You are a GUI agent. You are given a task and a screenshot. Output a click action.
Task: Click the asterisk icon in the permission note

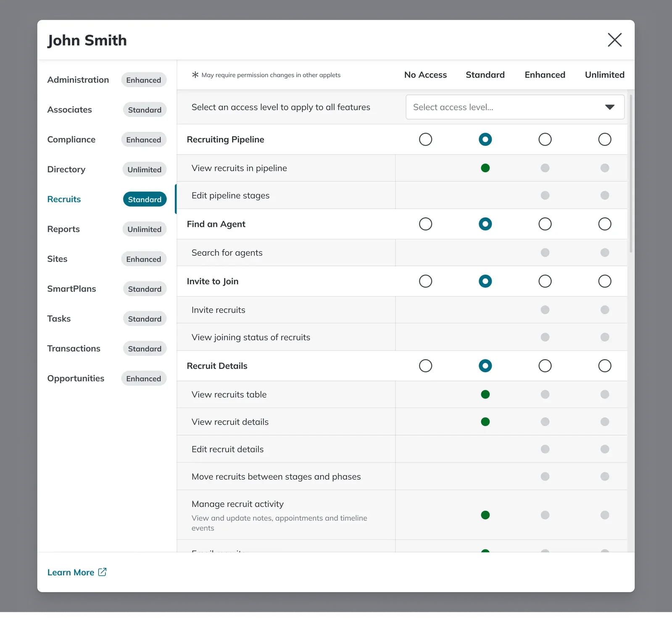tap(195, 75)
